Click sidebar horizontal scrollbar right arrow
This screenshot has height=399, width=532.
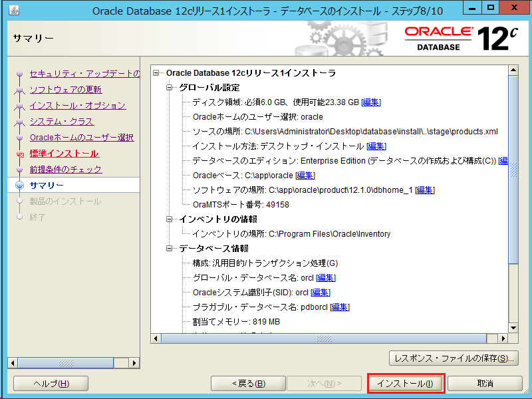point(135,363)
